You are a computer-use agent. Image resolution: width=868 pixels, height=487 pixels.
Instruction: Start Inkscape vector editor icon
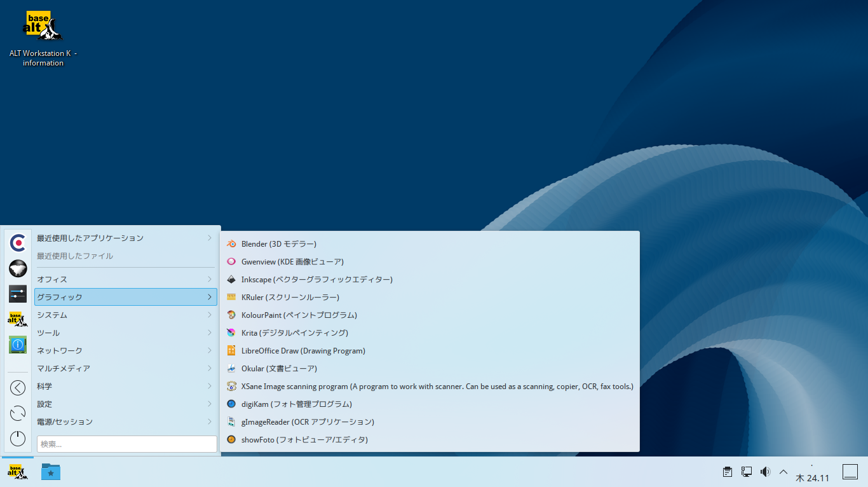tap(231, 279)
